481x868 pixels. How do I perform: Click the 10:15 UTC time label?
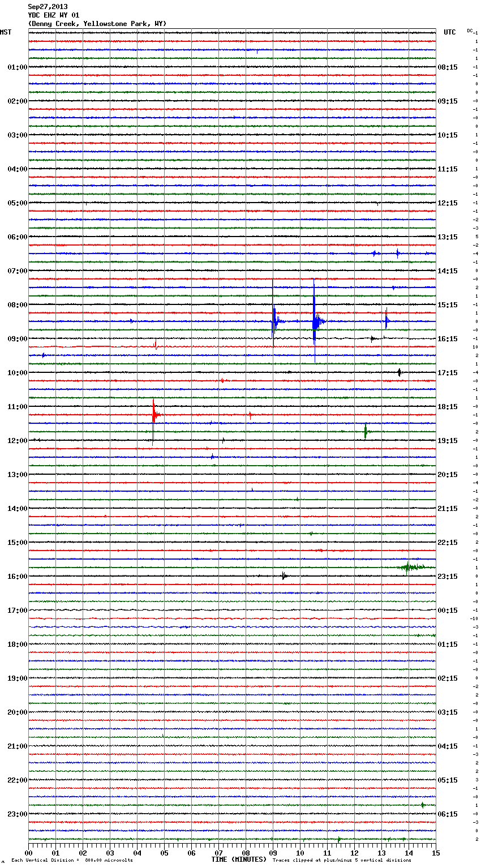(x=448, y=135)
